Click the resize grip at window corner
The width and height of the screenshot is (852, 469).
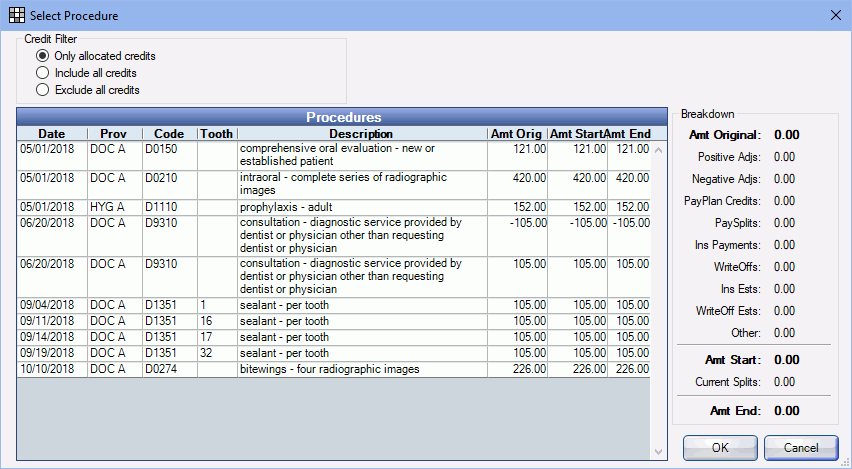coord(845,462)
